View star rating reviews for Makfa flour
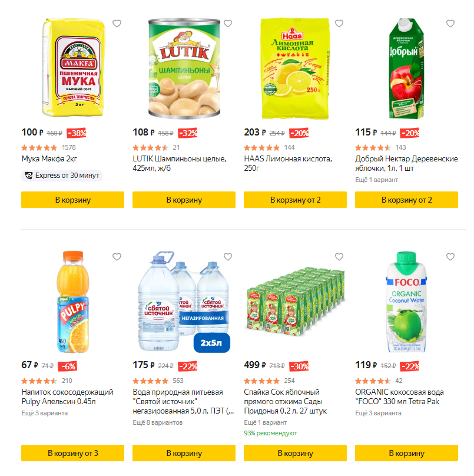The width and height of the screenshot is (474, 476). [x=39, y=147]
